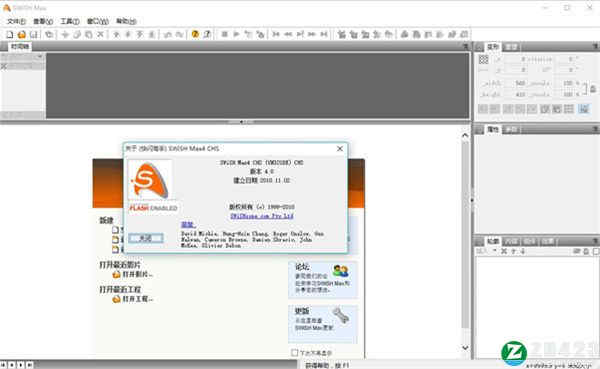Viewport: 600px width, 369px height.
Task: Tick the don't-show-again checkbox on start page
Action: coord(294,353)
